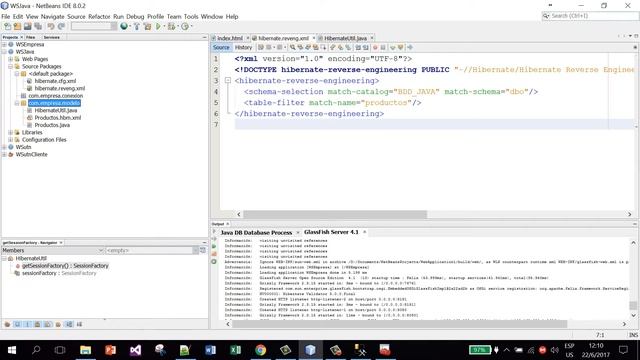
Task: Open the Refactor menu
Action: pyautogui.click(x=99, y=17)
